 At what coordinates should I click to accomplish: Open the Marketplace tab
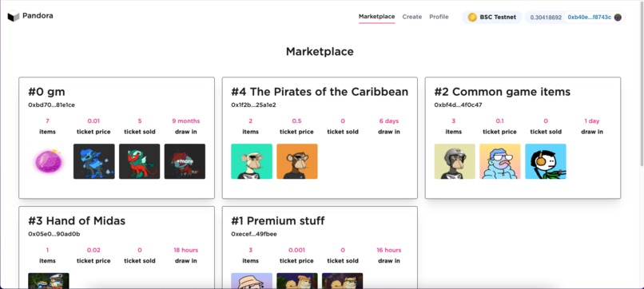(376, 17)
